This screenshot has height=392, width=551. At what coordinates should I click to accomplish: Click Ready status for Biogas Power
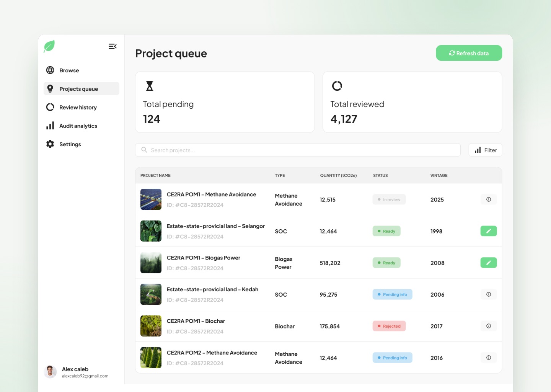(x=386, y=263)
